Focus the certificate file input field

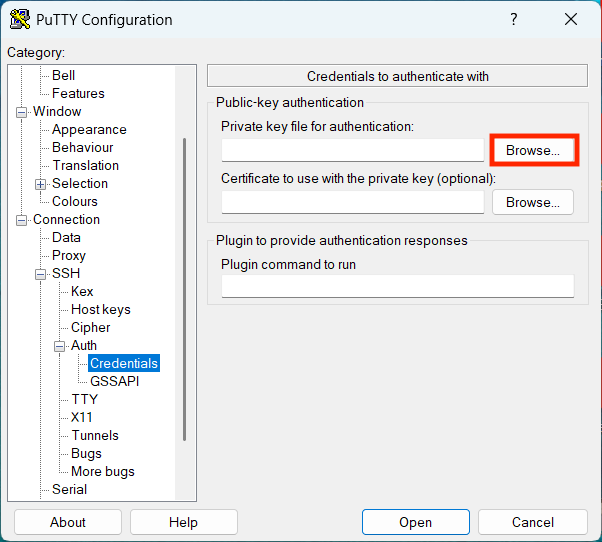(352, 202)
